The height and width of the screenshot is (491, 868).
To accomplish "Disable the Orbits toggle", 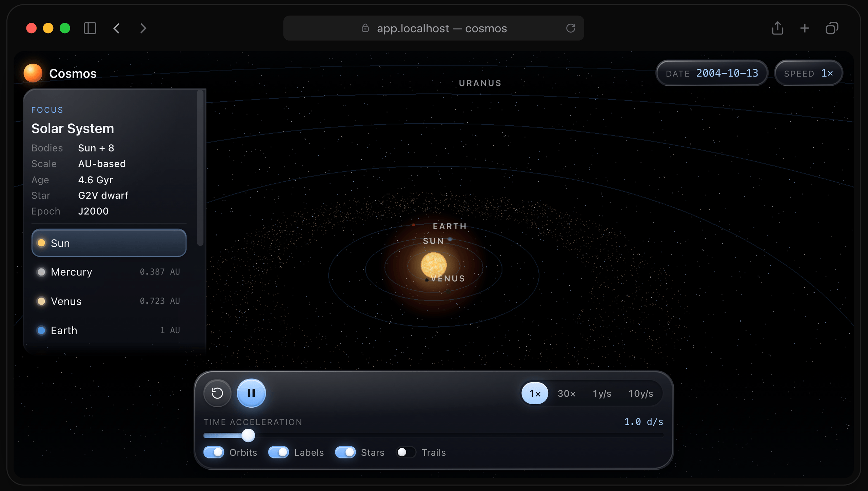I will [x=214, y=452].
